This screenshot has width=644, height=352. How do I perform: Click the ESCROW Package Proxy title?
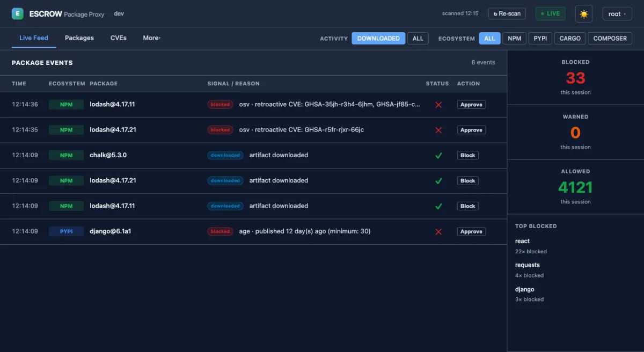(67, 14)
